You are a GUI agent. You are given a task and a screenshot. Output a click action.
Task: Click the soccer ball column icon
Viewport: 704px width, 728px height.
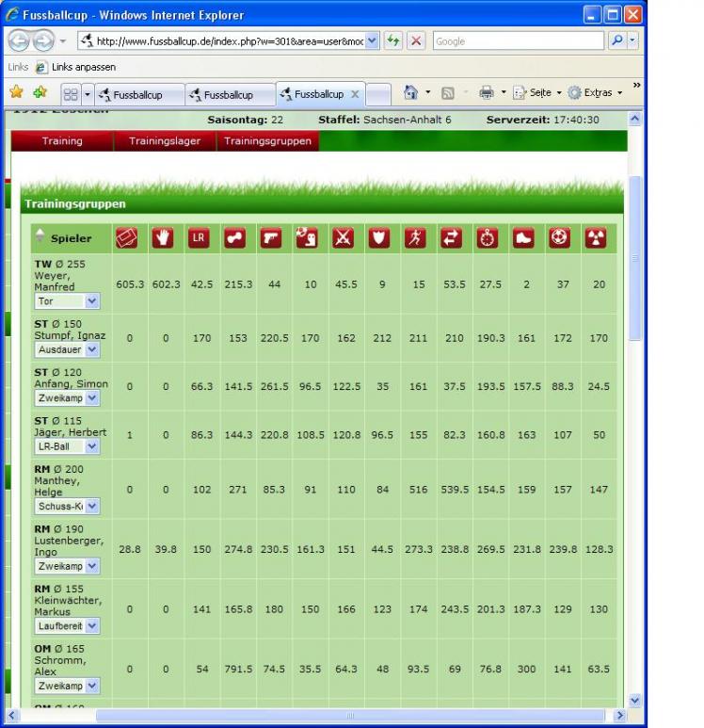560,238
